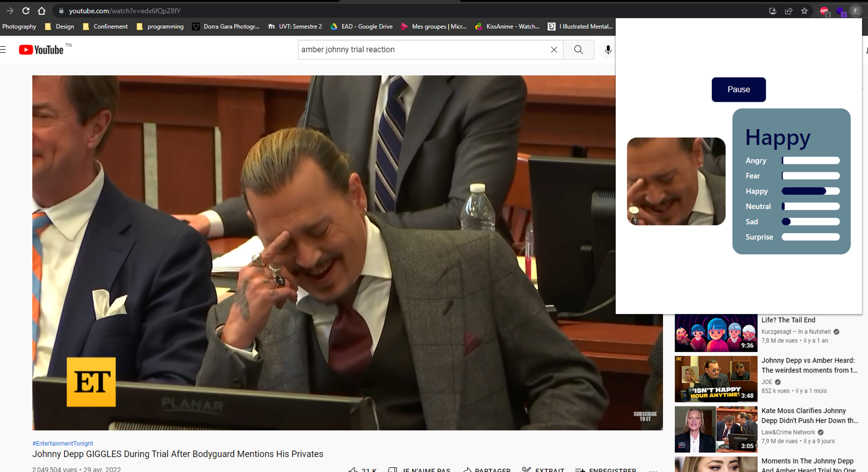Image resolution: width=868 pixels, height=472 pixels.
Task: Click the PARTAGER label
Action: point(493,470)
